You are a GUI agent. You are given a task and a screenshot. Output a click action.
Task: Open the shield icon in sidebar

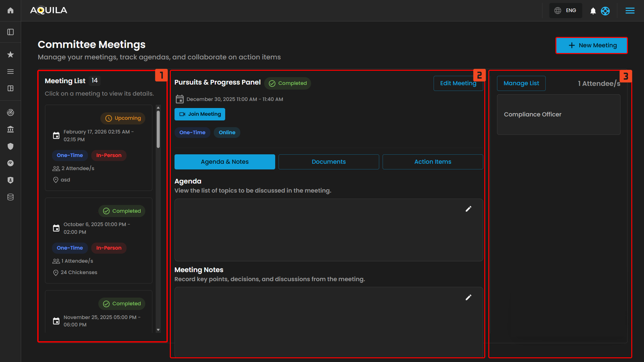pos(10,146)
